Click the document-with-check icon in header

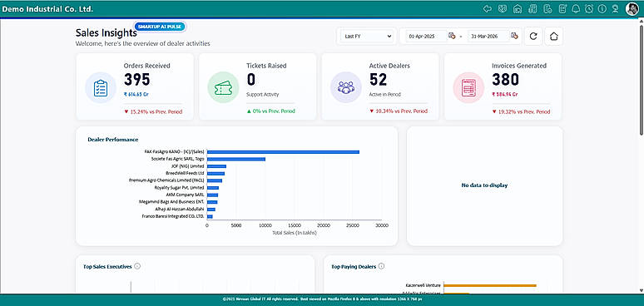(x=547, y=8)
